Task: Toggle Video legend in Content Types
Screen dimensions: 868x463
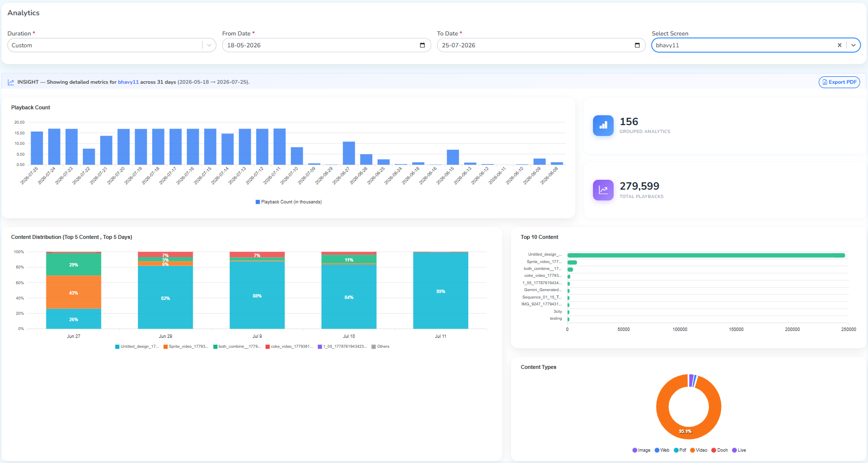Action: point(699,450)
